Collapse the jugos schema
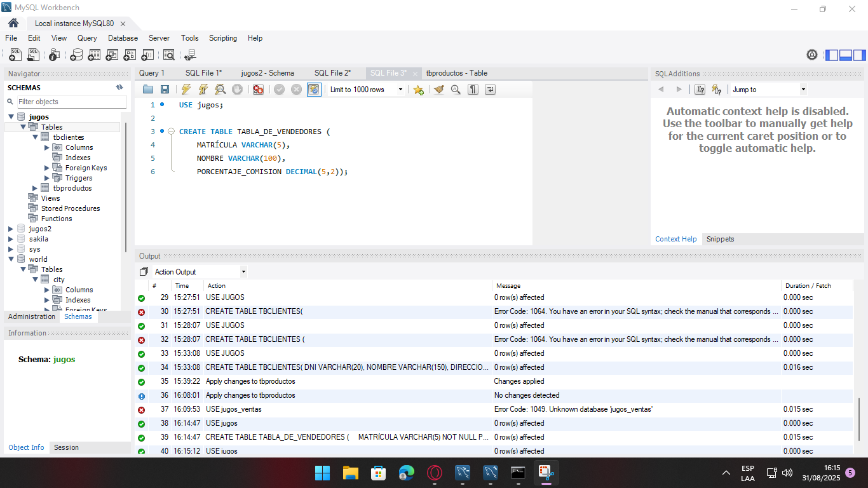 point(11,117)
